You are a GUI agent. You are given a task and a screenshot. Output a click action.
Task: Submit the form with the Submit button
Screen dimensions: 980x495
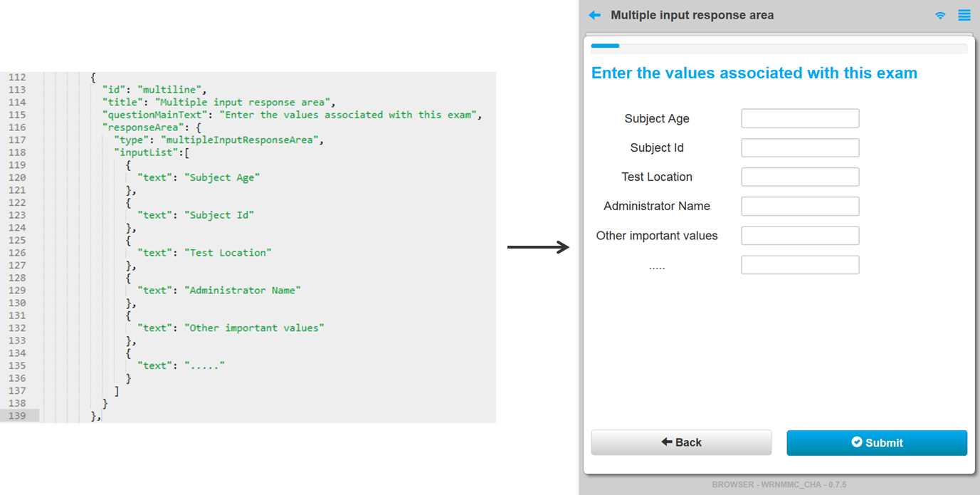(x=876, y=442)
